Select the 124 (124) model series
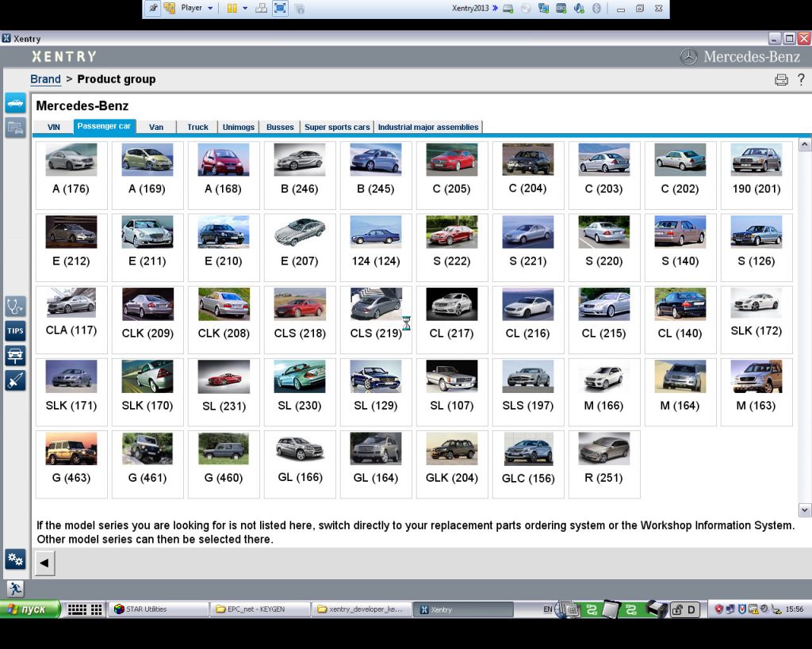The image size is (812, 649). 376,248
